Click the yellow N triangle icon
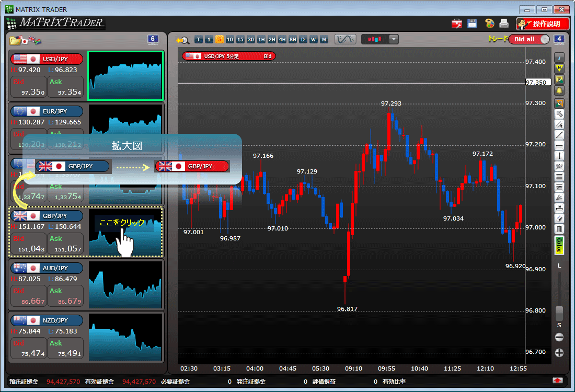The height and width of the screenshot is (392, 575). coord(559,68)
